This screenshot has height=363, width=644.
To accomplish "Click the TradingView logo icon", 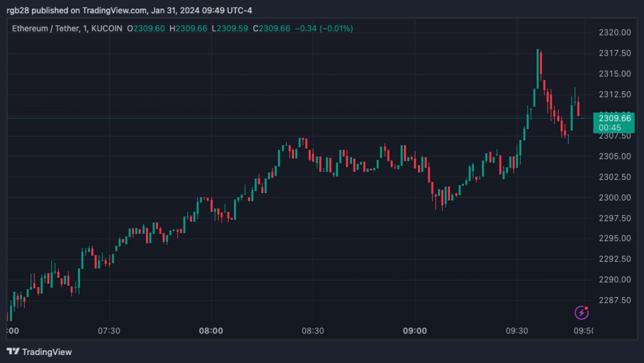I will point(13,352).
